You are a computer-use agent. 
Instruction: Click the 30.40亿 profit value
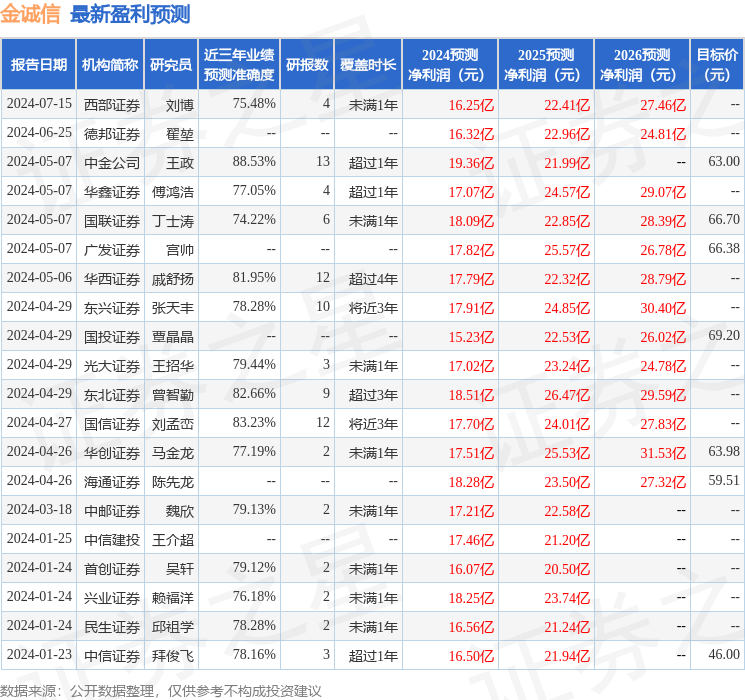pos(663,307)
